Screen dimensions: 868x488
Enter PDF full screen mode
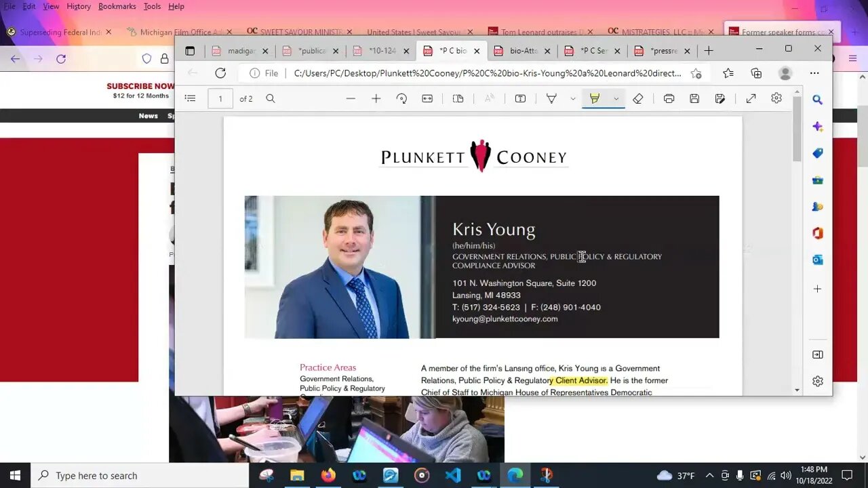point(751,98)
